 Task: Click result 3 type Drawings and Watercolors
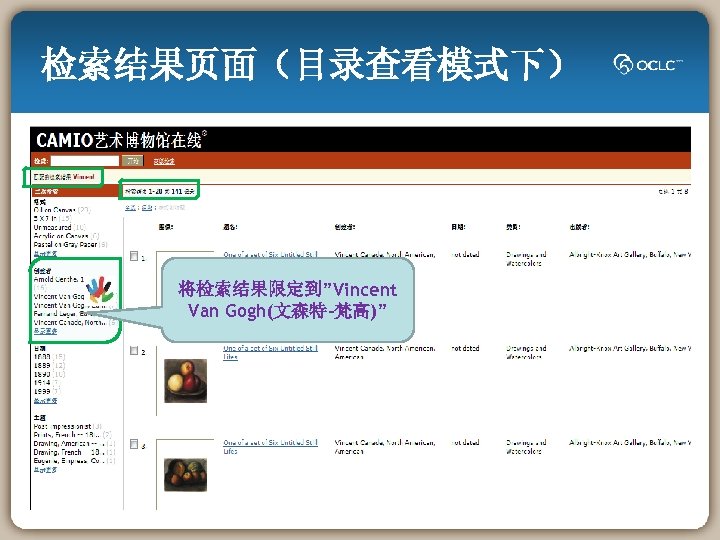click(x=526, y=446)
